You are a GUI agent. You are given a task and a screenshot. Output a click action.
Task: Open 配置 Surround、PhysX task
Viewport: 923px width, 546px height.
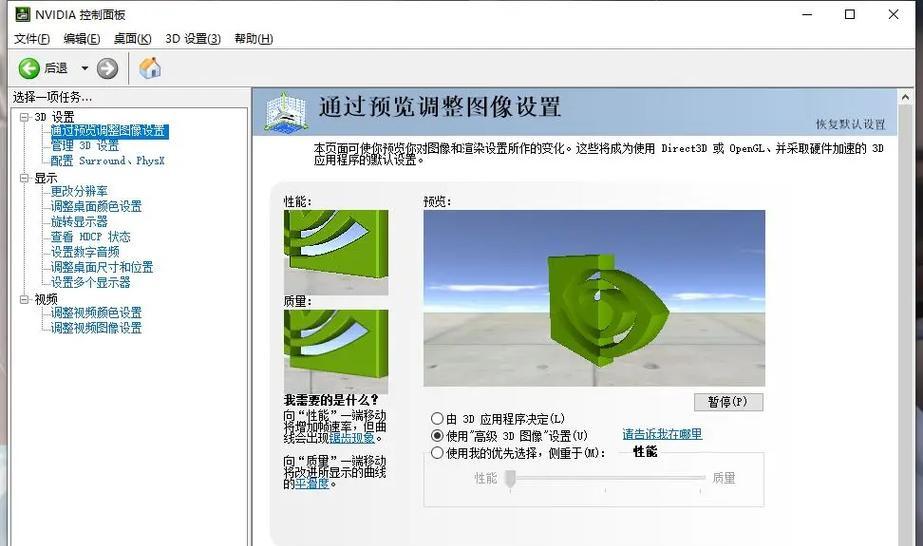[x=108, y=161]
